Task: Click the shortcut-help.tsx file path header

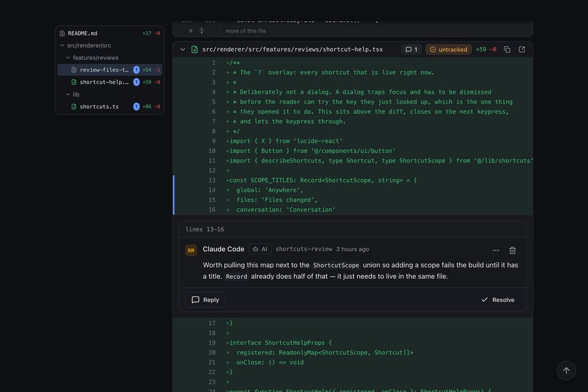Action: coord(292,50)
